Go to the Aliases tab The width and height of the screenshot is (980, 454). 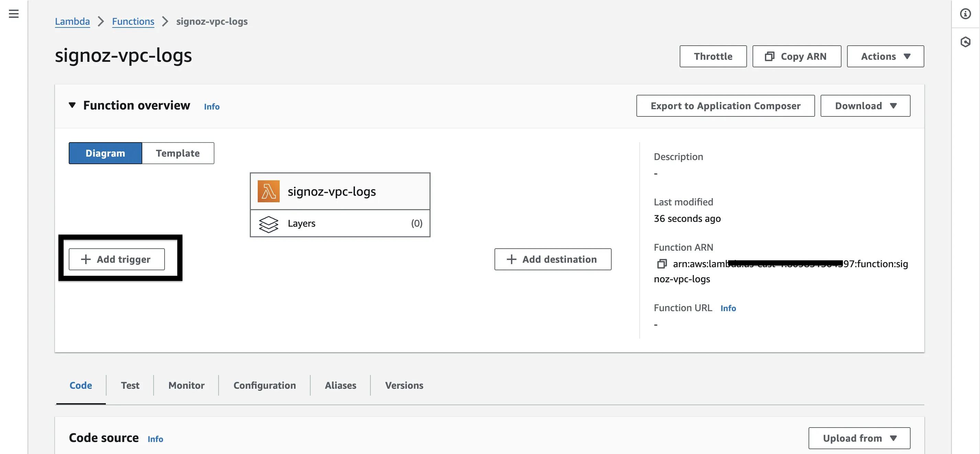pos(341,385)
